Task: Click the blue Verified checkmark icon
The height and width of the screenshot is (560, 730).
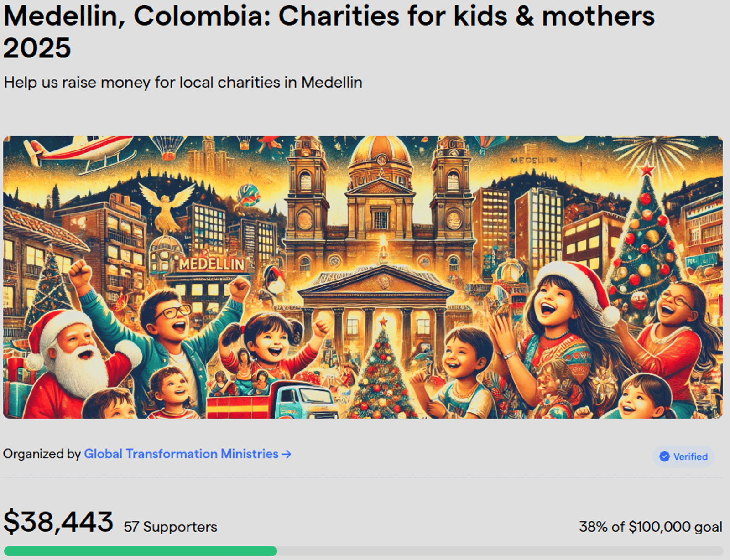Action: [x=665, y=456]
